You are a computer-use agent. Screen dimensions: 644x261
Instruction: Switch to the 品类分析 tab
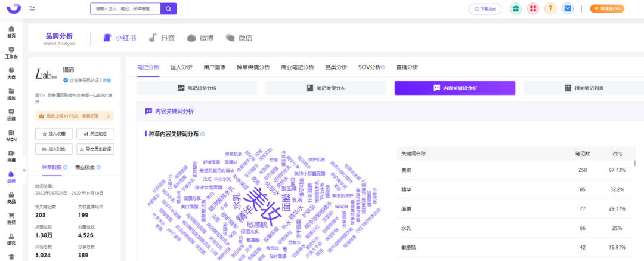(x=336, y=67)
